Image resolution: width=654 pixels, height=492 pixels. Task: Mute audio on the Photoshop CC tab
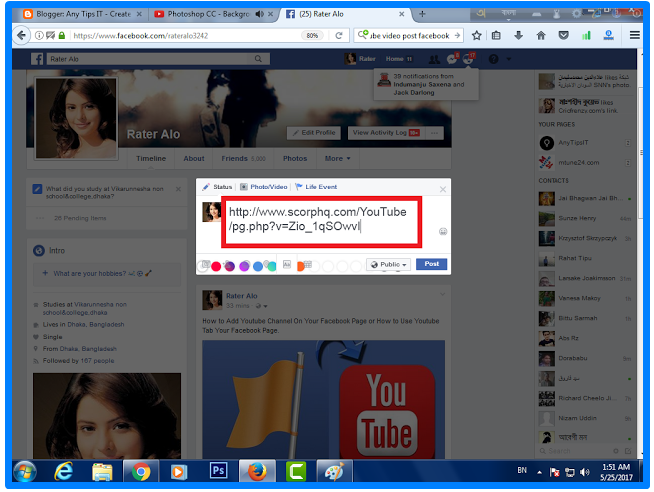click(x=259, y=14)
